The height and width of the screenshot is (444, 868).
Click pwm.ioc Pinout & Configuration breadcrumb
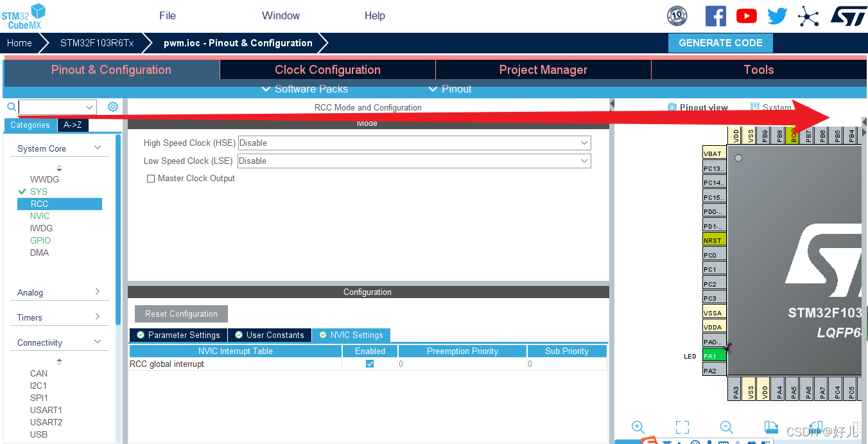238,43
